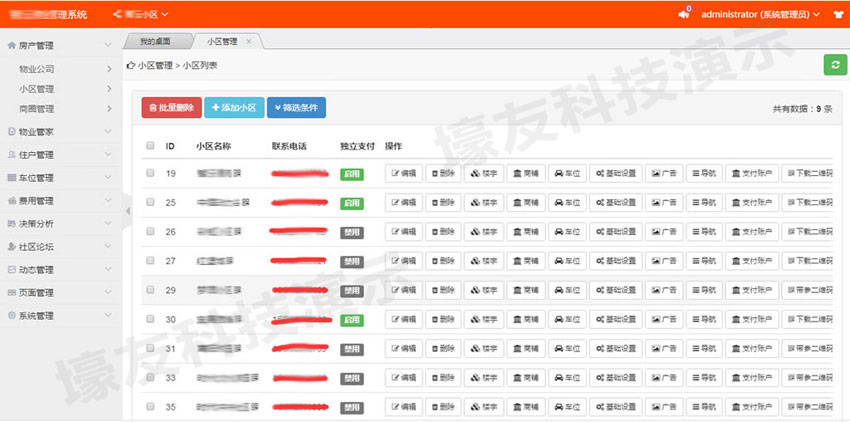The height and width of the screenshot is (422, 850).
Task: Click the share icon beside community selector
Action: (x=117, y=14)
